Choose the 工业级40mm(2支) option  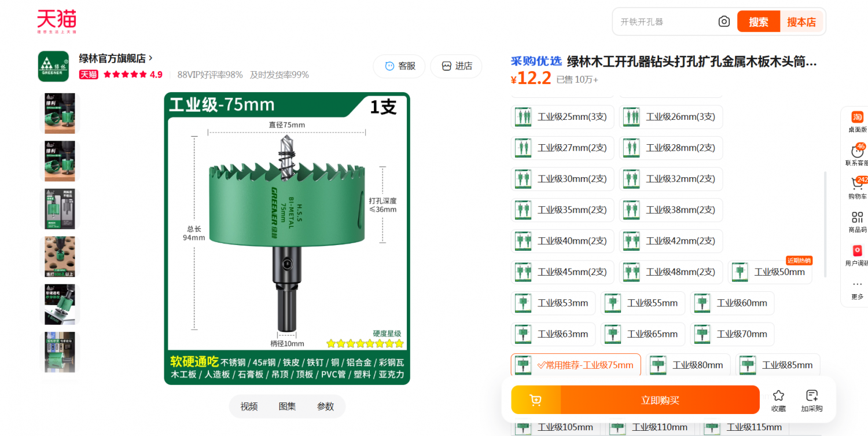point(562,241)
